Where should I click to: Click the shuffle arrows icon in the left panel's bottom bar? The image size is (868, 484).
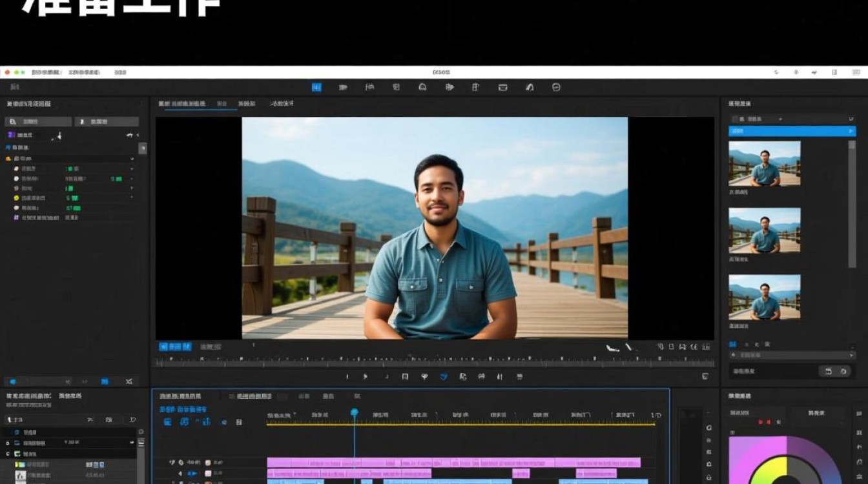(x=129, y=381)
